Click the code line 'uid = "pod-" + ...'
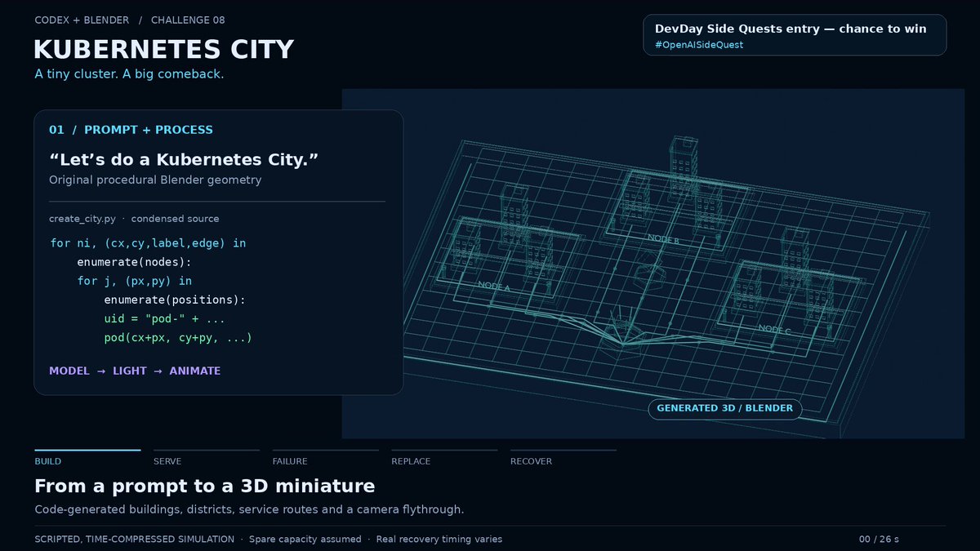 (164, 318)
